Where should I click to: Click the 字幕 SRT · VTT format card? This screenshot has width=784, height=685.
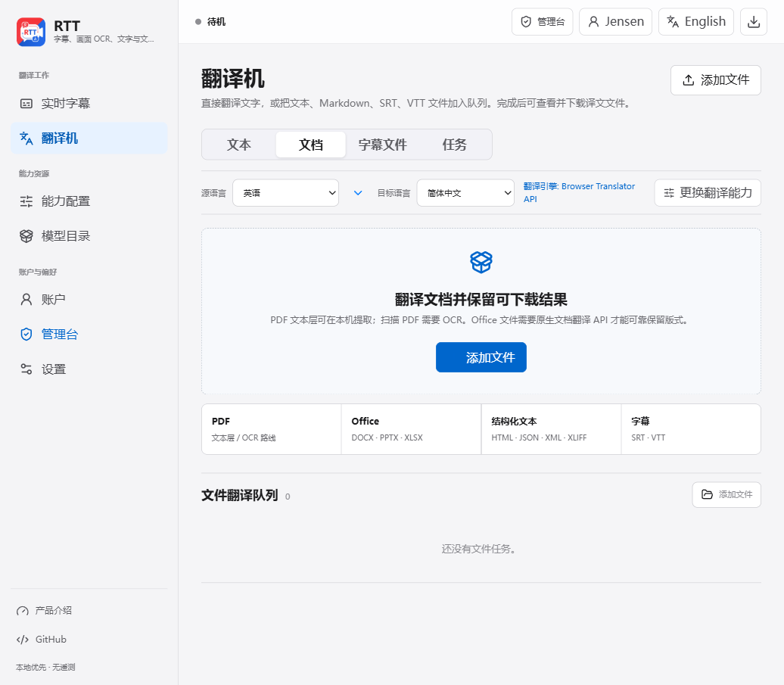click(x=691, y=429)
